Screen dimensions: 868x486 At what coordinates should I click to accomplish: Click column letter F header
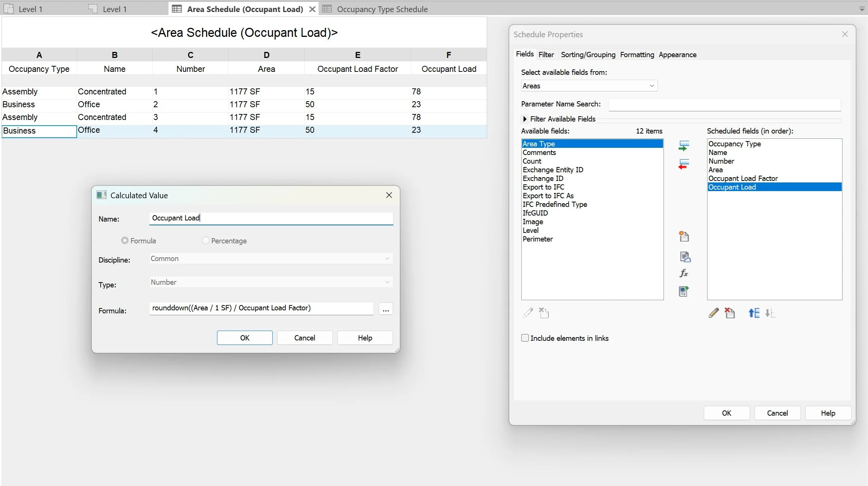click(x=448, y=55)
